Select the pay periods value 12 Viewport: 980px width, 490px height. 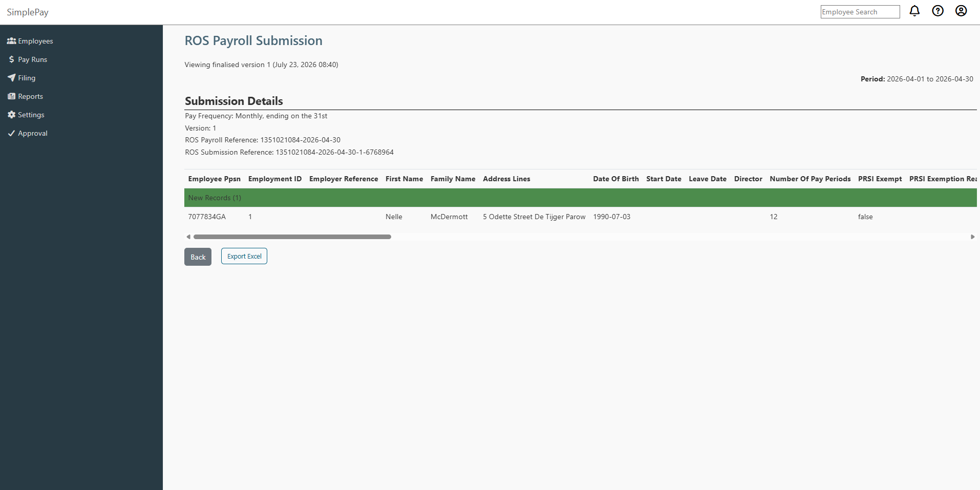(773, 217)
